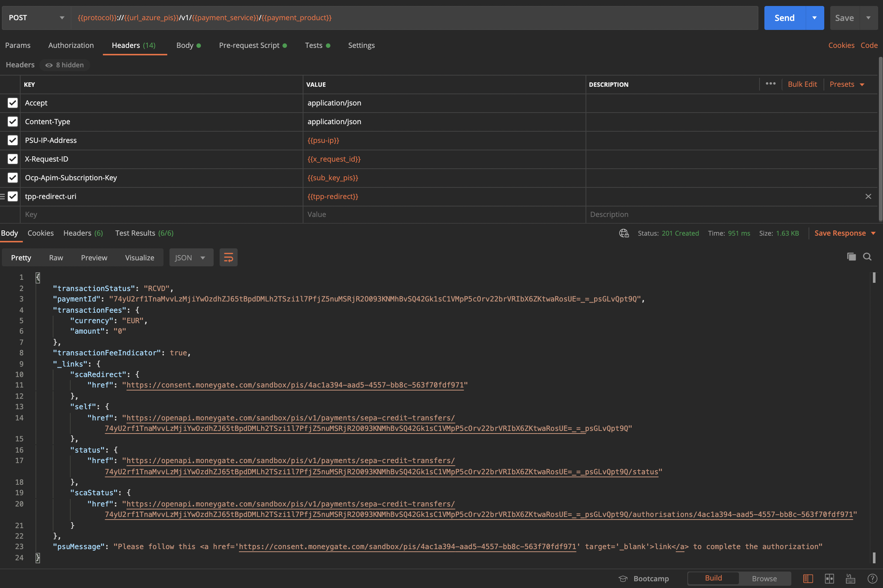Expand the JSON format dropdown
Image resolution: width=883 pixels, height=588 pixels.
[191, 258]
